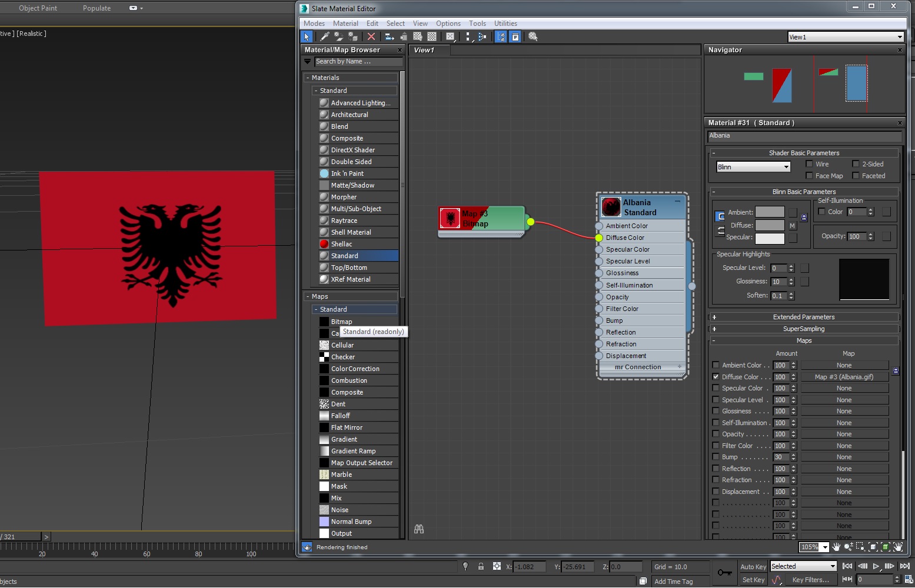915x588 pixels.
Task: Toggle the Parameter Editor icon
Action: tap(515, 36)
